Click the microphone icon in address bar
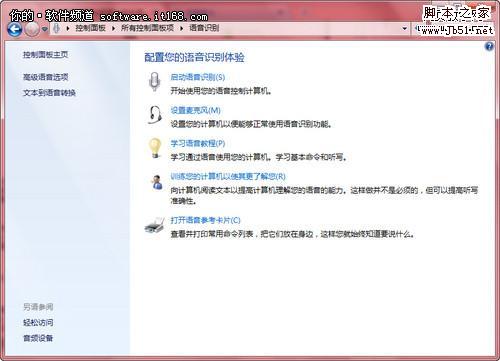The width and height of the screenshot is (500, 361). click(x=57, y=28)
